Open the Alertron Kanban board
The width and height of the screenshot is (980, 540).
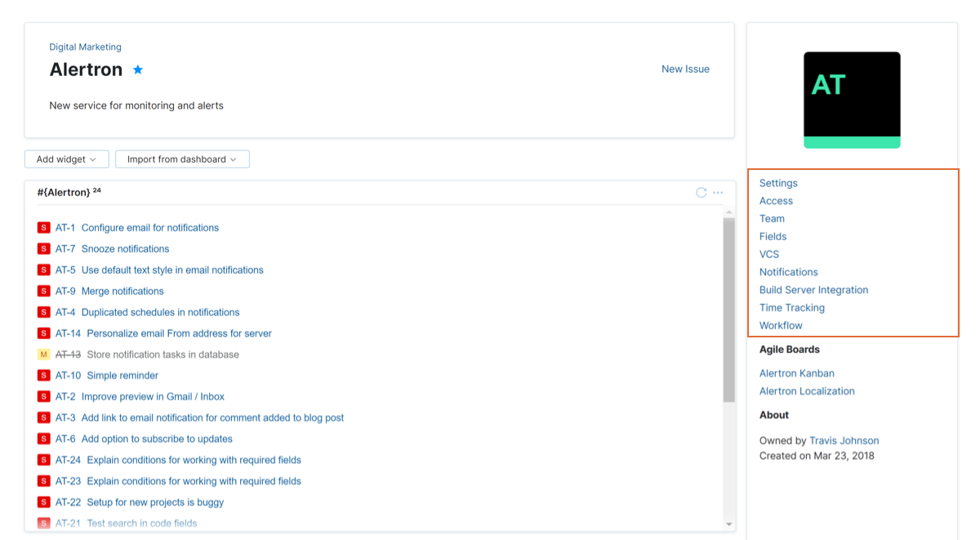click(x=796, y=373)
